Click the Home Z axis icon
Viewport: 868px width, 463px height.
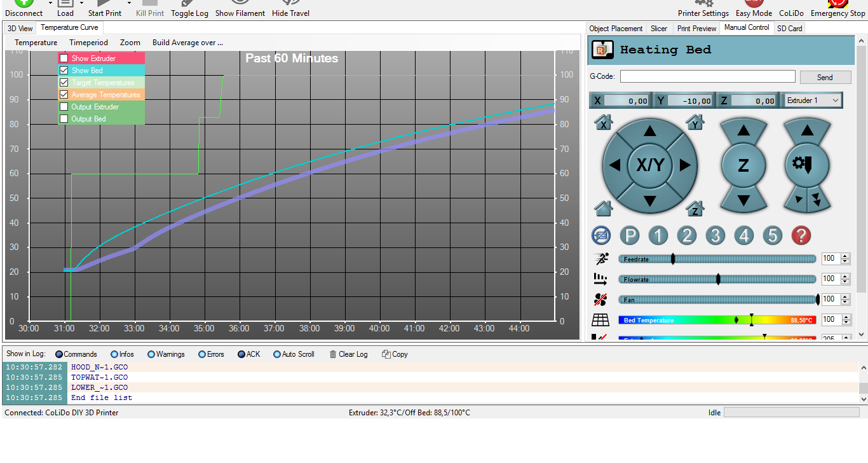pyautogui.click(x=695, y=208)
